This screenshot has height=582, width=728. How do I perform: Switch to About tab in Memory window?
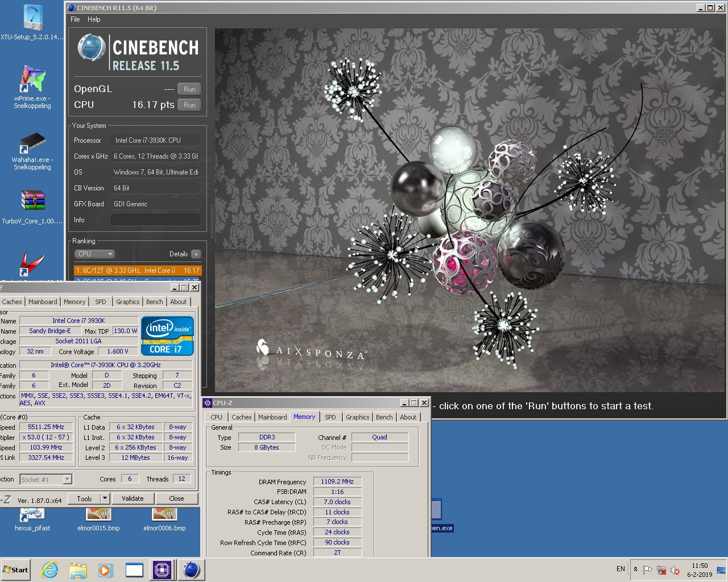click(408, 417)
